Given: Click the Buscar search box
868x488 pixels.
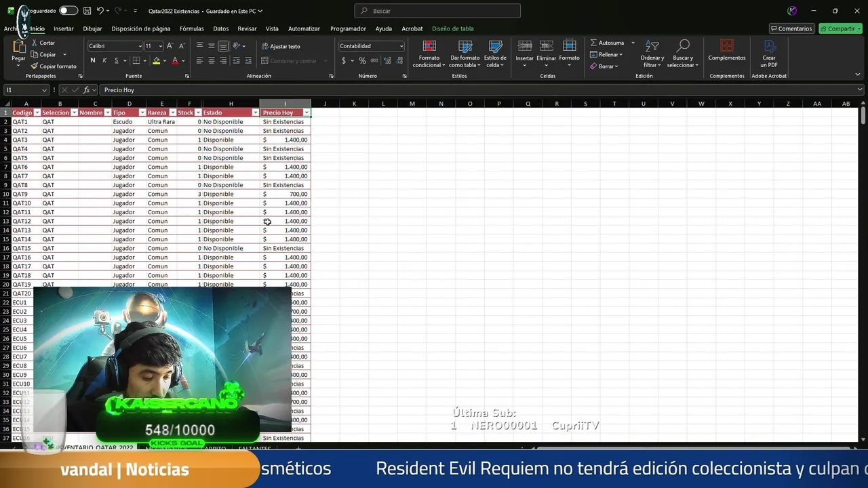Looking at the screenshot, I should [x=437, y=11].
